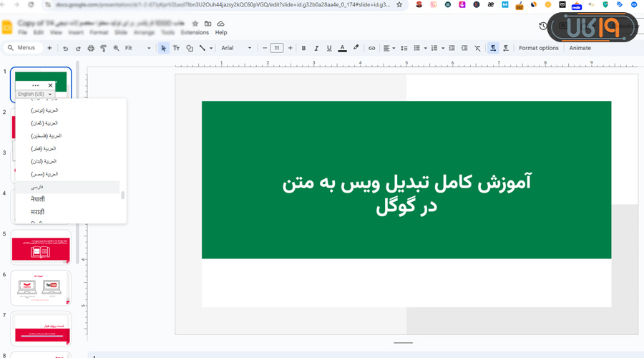
Task: Expand the align dropdown arrow
Action: [394, 48]
